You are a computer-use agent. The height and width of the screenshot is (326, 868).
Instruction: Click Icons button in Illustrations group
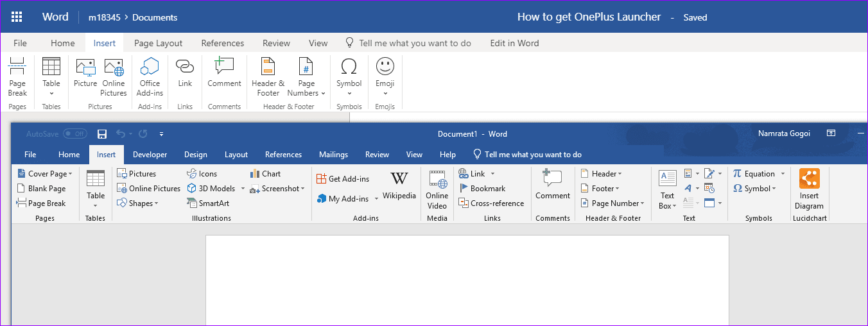(202, 174)
